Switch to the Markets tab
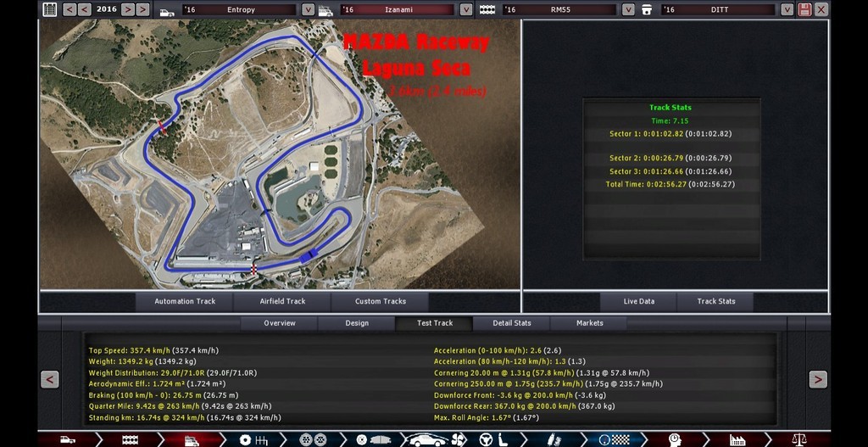The image size is (868, 447). pyautogui.click(x=589, y=323)
